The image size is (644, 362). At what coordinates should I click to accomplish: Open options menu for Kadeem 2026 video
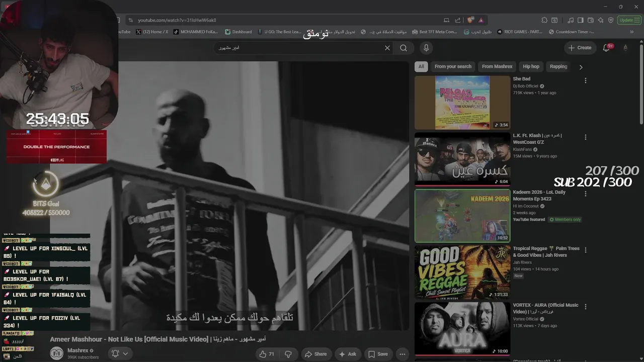[x=585, y=194]
